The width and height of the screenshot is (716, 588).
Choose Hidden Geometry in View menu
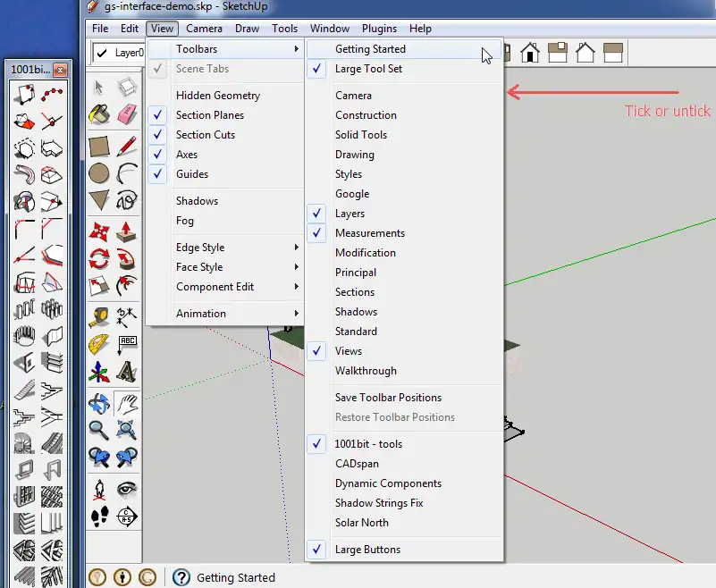218,96
